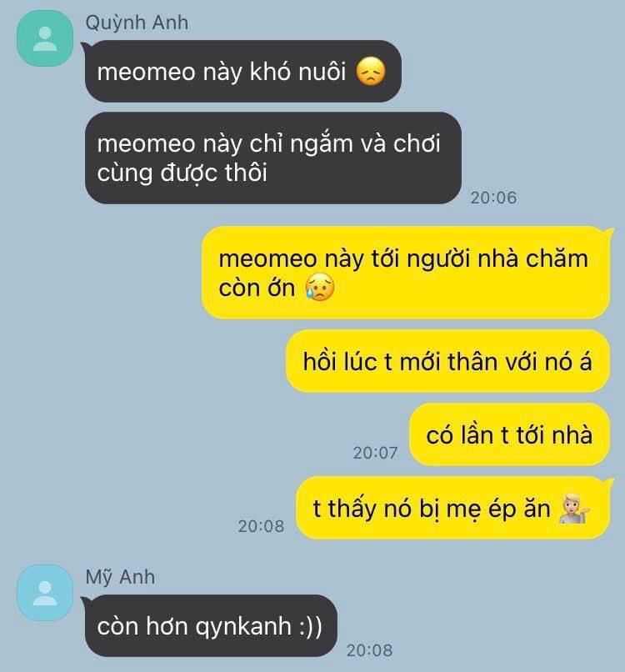Viewport: 625px width, 672px height.
Task: Select bubble 'meomeo này tới người nhà chăm'
Action: click(406, 273)
